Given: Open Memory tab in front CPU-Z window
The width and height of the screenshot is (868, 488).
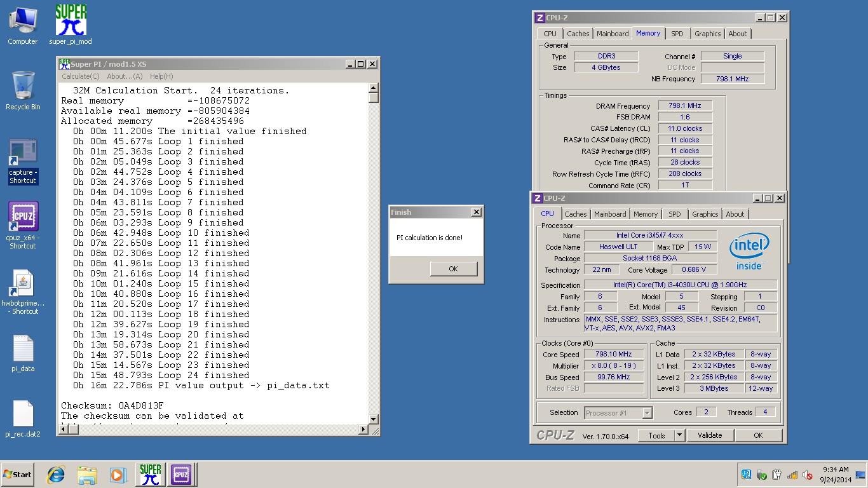Looking at the screenshot, I should pos(646,214).
